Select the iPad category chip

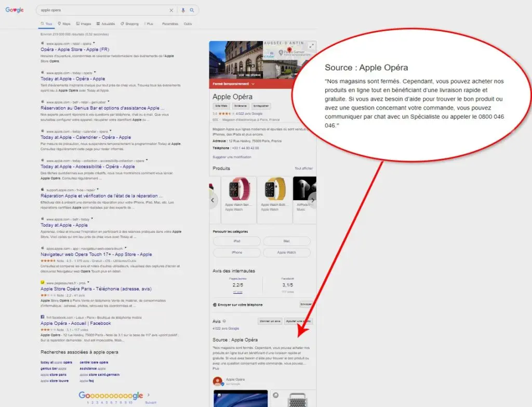[x=237, y=241]
